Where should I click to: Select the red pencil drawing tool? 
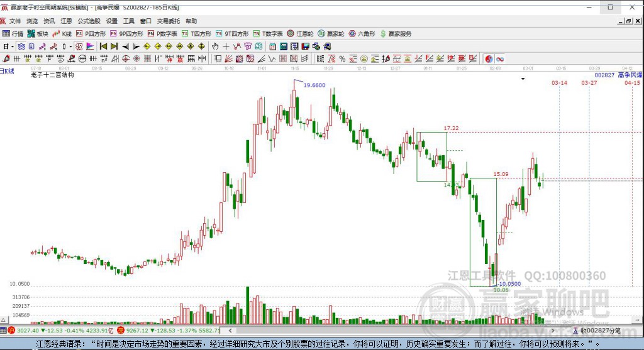6,58
